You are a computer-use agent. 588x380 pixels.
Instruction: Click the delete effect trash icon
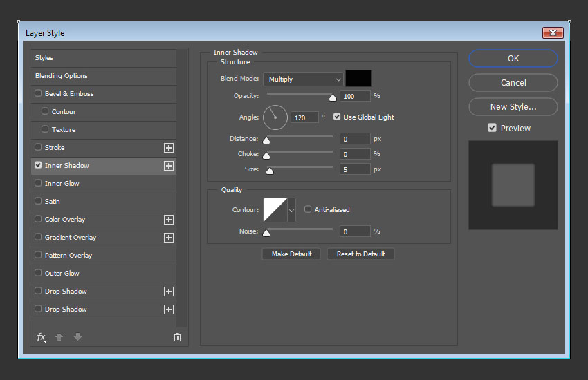click(177, 337)
